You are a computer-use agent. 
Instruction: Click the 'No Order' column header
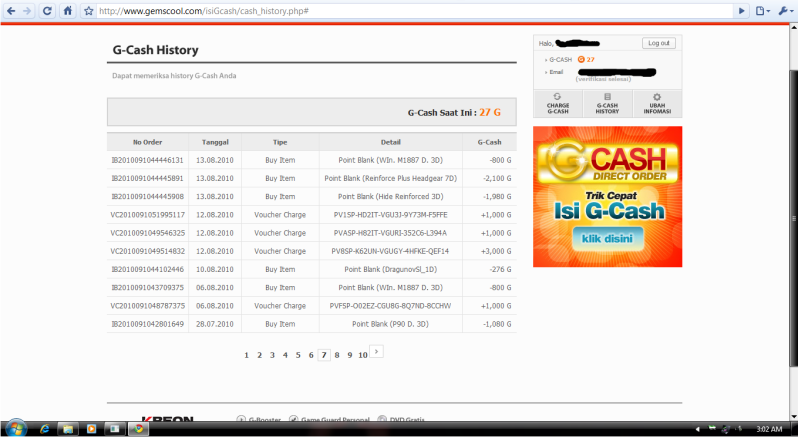[x=148, y=142]
